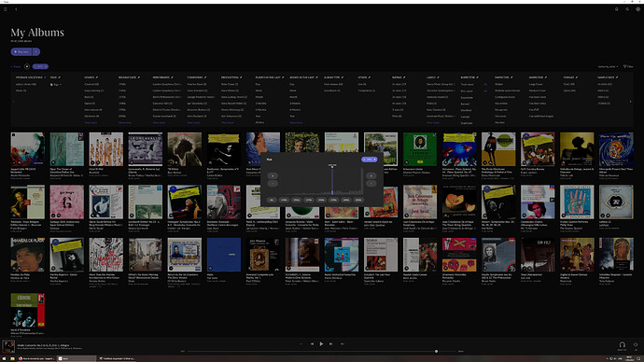Image resolution: width=644 pixels, height=362 pixels.
Task: Toggle FLAC format focus
Action: [x=569, y=84]
